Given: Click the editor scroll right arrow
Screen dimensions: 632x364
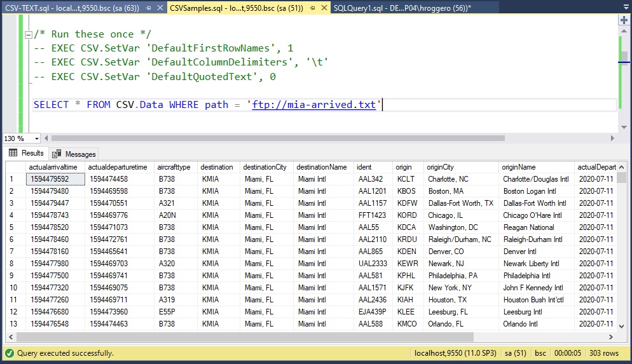Looking at the screenshot, I should pos(612,138).
